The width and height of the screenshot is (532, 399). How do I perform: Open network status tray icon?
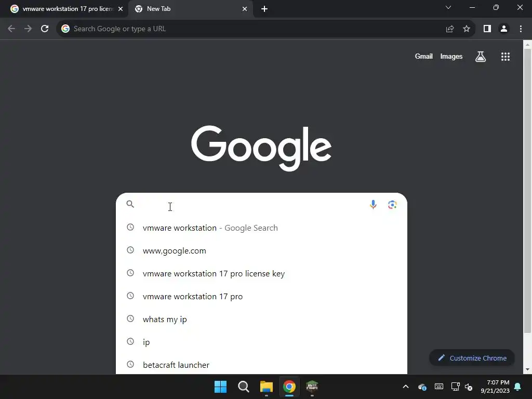455,387
